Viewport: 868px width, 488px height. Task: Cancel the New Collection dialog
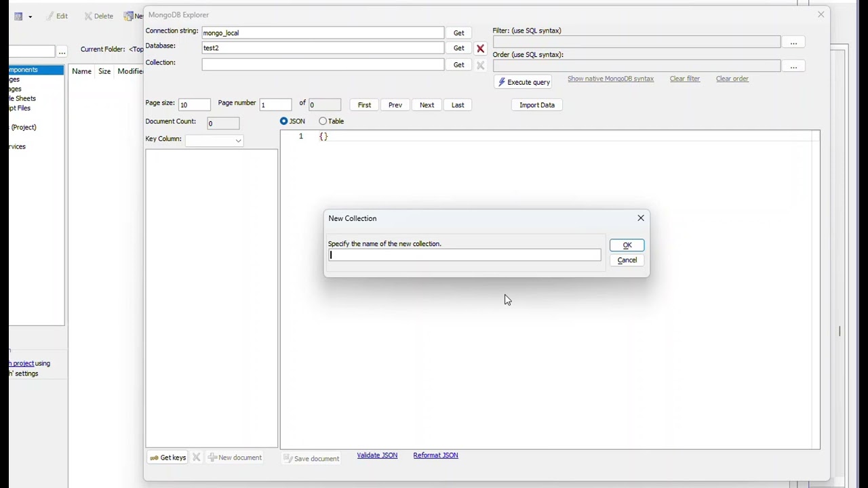click(627, 260)
